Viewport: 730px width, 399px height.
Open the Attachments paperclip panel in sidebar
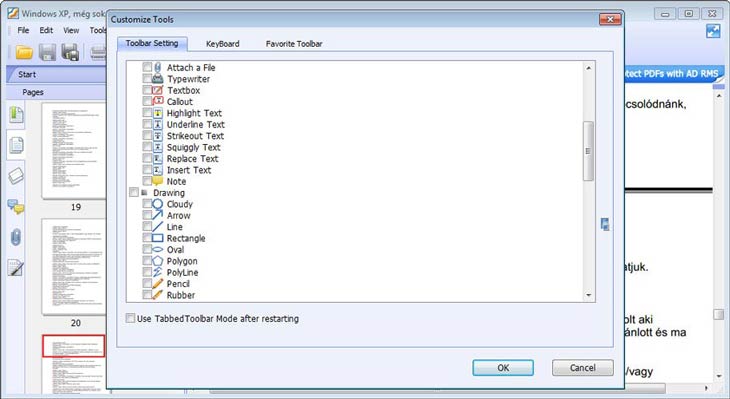tap(16, 237)
